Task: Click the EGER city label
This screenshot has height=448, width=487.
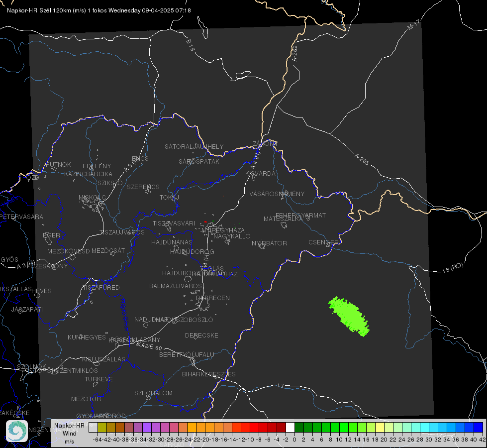Action: click(x=51, y=235)
